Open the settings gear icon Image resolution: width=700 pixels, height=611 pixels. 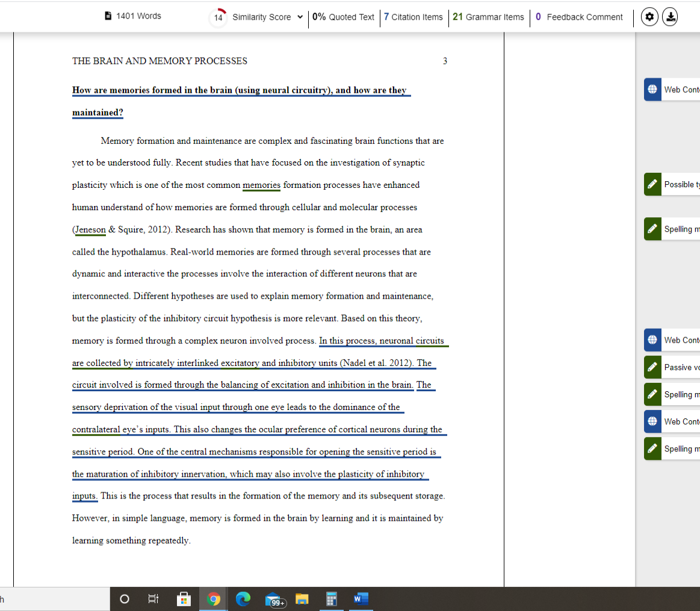coord(649,17)
